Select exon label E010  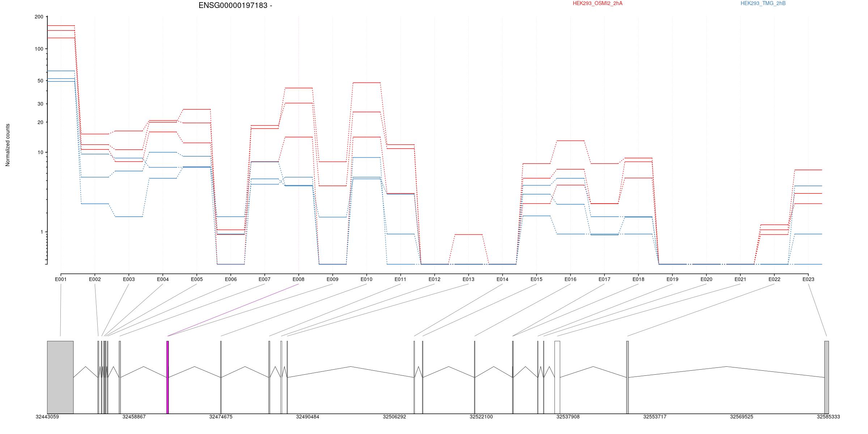[x=366, y=279]
